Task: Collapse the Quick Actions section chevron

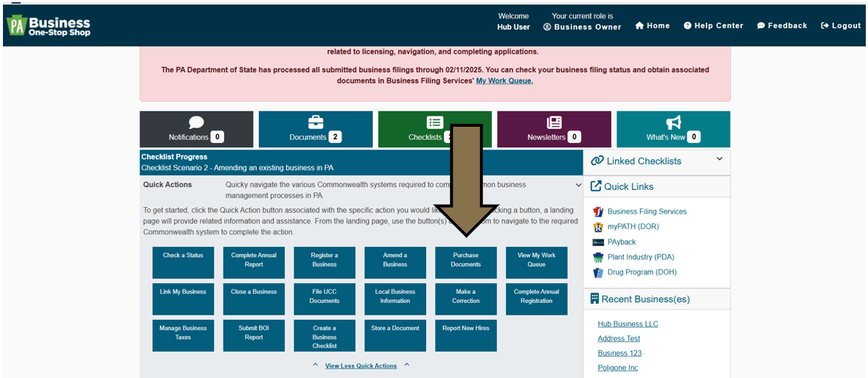Action: (578, 185)
